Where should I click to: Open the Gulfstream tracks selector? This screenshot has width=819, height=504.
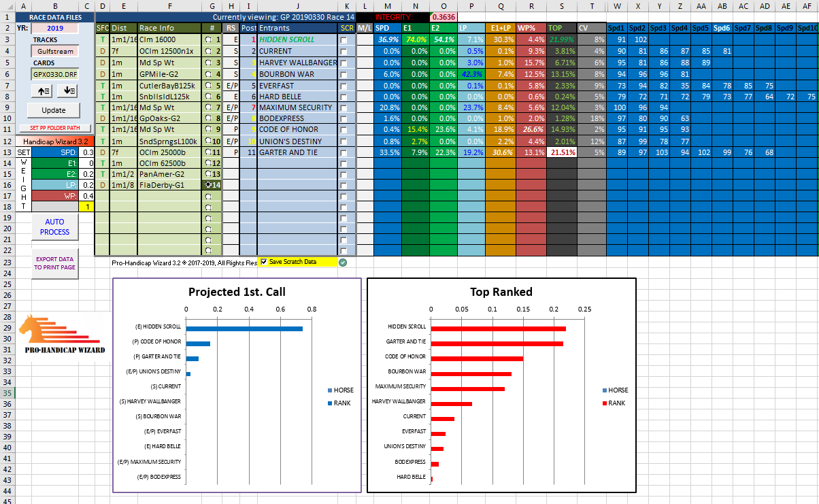54,51
